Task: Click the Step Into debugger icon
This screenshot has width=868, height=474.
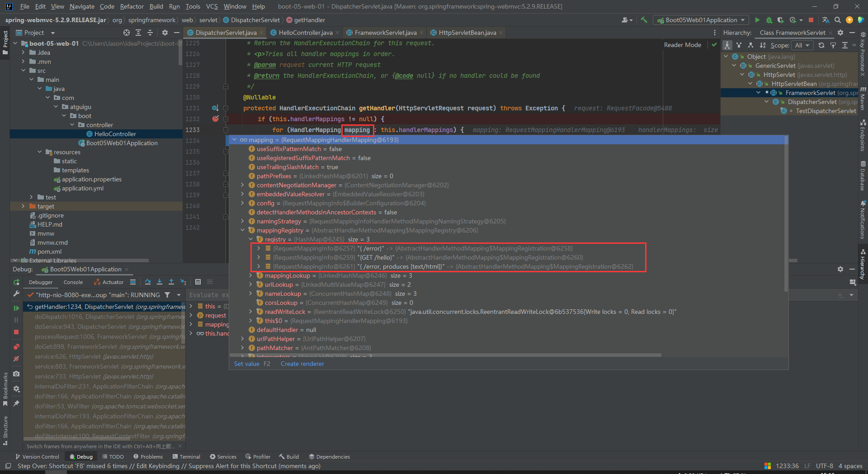Action: (160, 282)
